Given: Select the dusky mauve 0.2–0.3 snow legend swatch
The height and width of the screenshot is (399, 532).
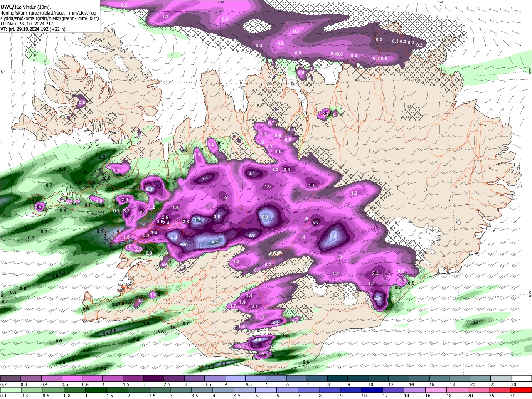Looking at the screenshot, I should click(x=10, y=379).
